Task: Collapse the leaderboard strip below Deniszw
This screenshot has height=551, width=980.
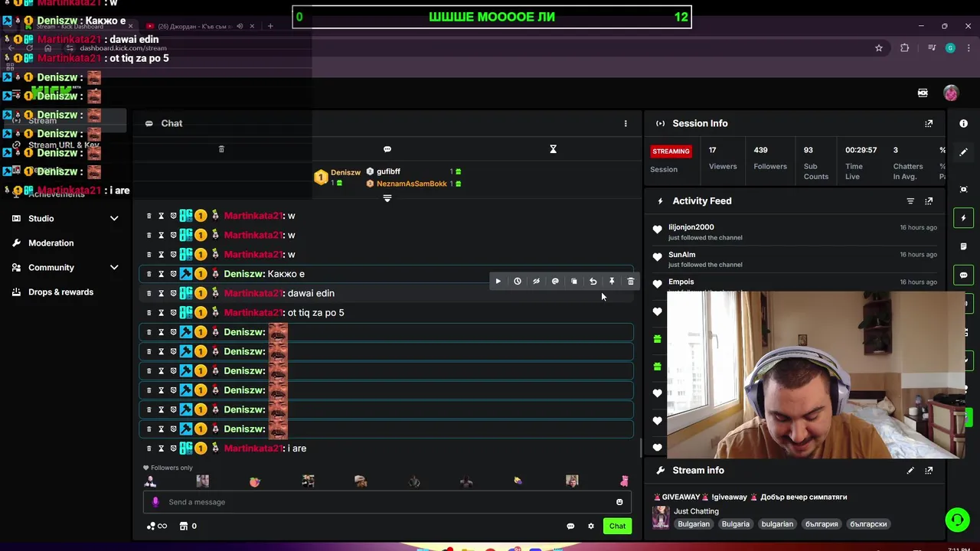Action: click(387, 198)
